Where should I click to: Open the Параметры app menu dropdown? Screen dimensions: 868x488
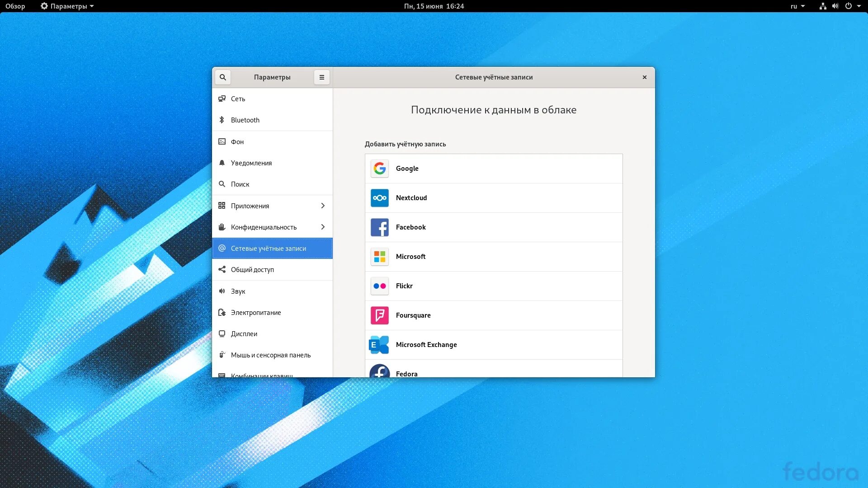(x=67, y=6)
